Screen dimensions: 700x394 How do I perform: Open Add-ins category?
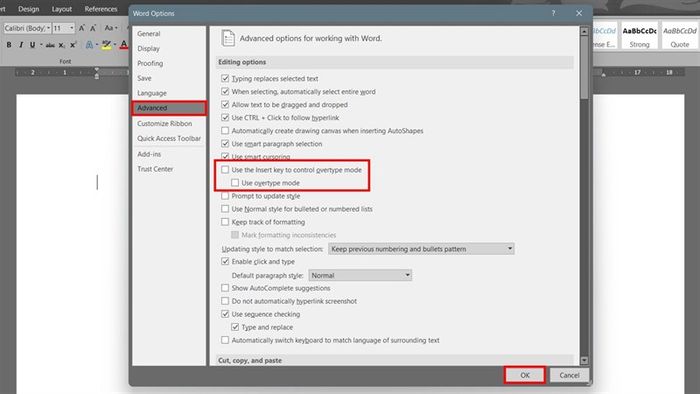pos(149,154)
